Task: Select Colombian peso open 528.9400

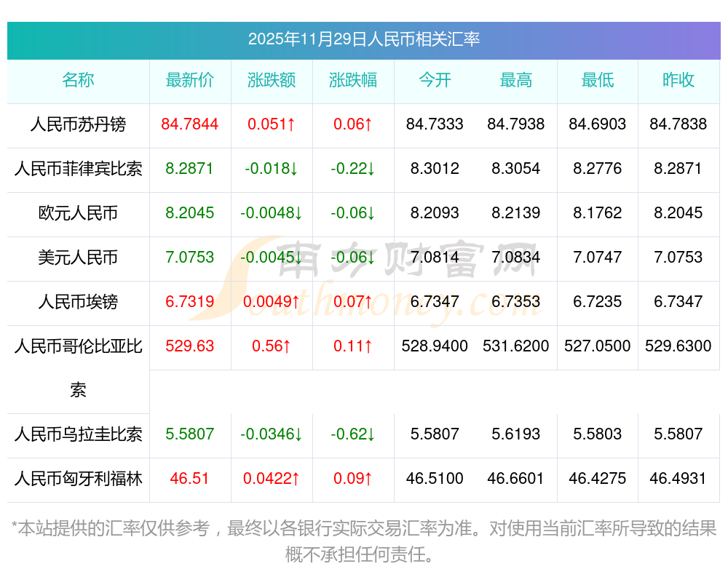Action: click(435, 346)
